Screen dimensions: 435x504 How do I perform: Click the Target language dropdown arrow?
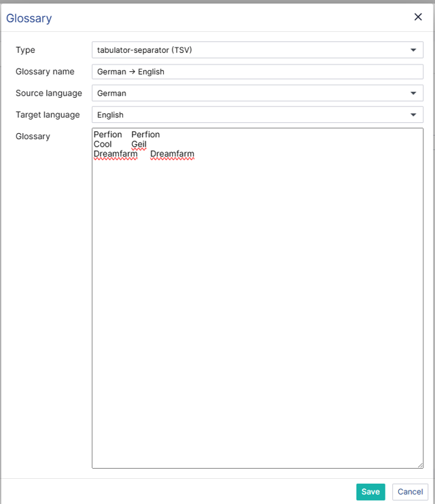pos(413,115)
